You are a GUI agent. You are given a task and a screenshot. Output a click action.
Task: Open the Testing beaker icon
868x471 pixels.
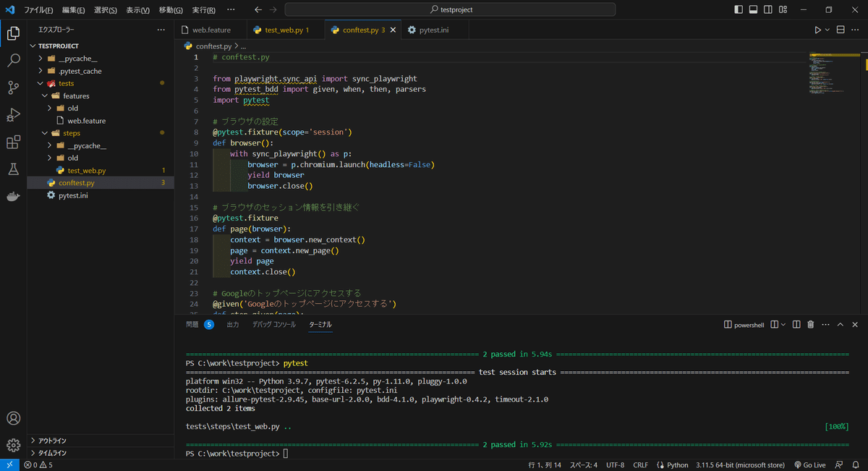[13, 169]
